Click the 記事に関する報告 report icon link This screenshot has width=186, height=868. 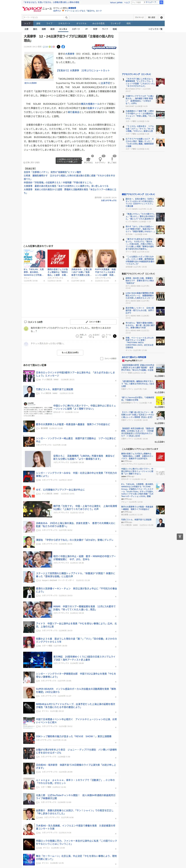[31, 162]
